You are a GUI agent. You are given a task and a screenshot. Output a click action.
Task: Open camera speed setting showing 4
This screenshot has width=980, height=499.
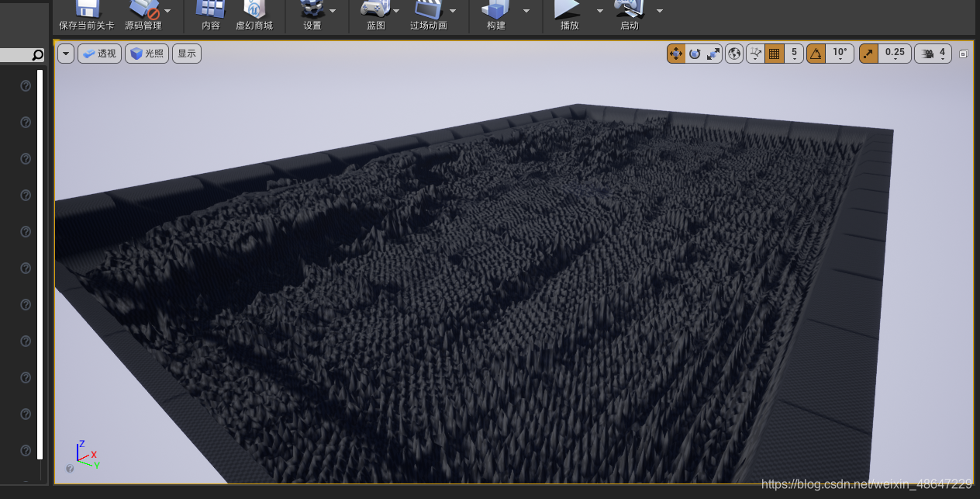(933, 54)
